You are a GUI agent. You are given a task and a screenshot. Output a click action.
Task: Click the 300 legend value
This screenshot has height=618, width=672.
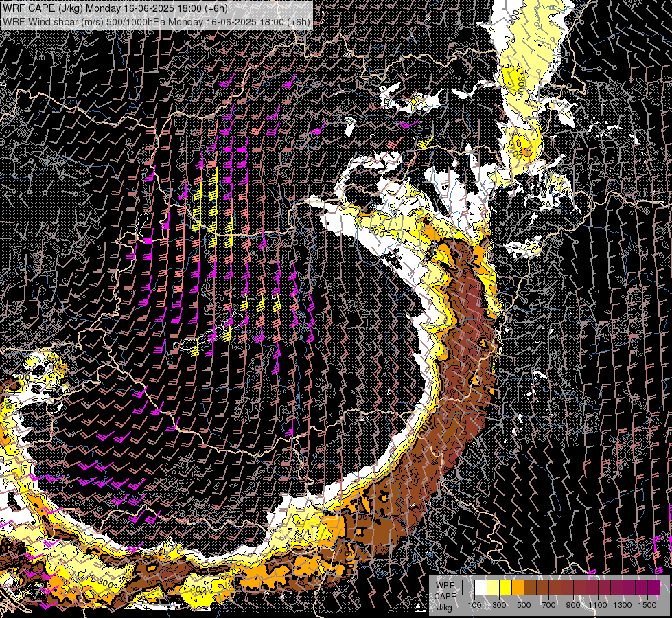click(x=499, y=605)
